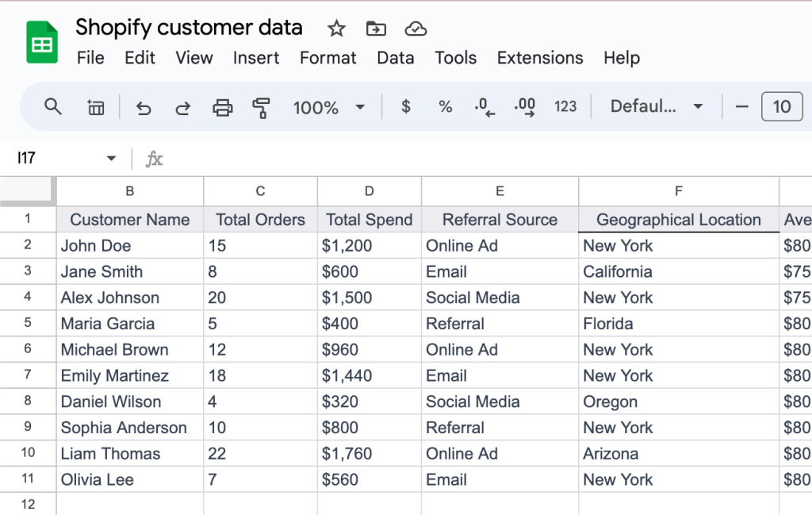Select the Sophia Anderson cell
The width and height of the screenshot is (812, 515).
click(x=130, y=427)
